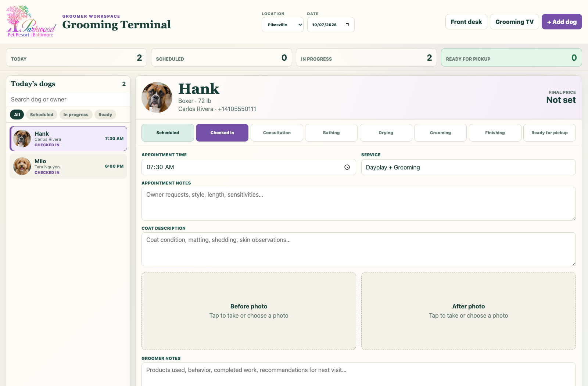The height and width of the screenshot is (386, 588).
Task: Set Hank's stage to Consultation
Action: tap(277, 133)
